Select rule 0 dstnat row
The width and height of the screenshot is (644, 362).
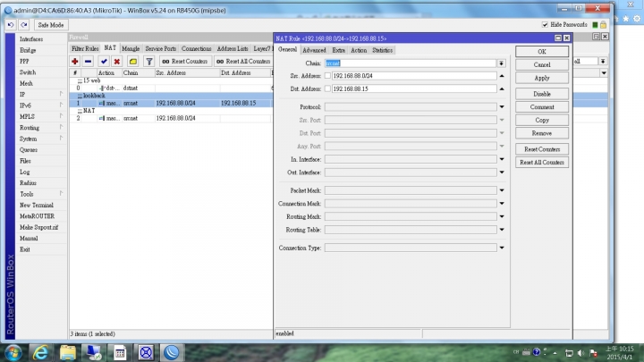[171, 88]
